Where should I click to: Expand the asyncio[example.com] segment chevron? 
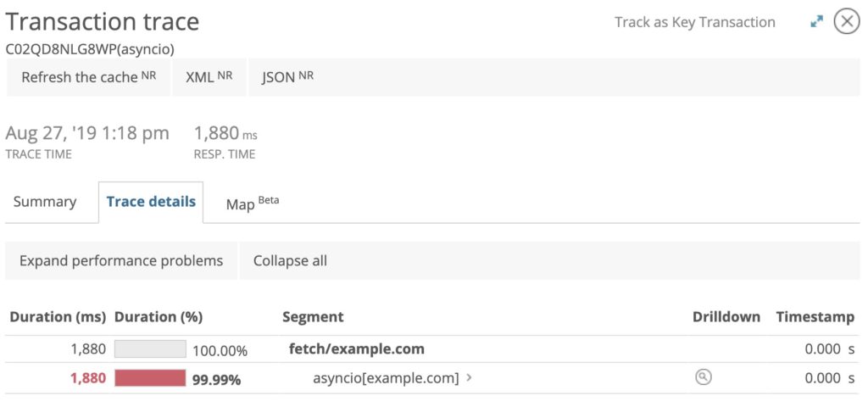click(469, 378)
